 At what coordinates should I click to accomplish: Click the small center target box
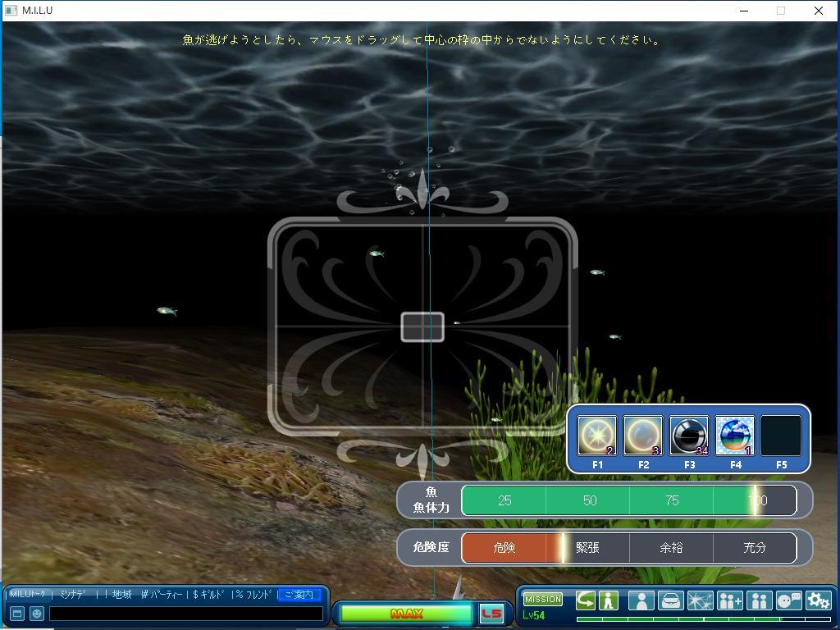coord(422,326)
